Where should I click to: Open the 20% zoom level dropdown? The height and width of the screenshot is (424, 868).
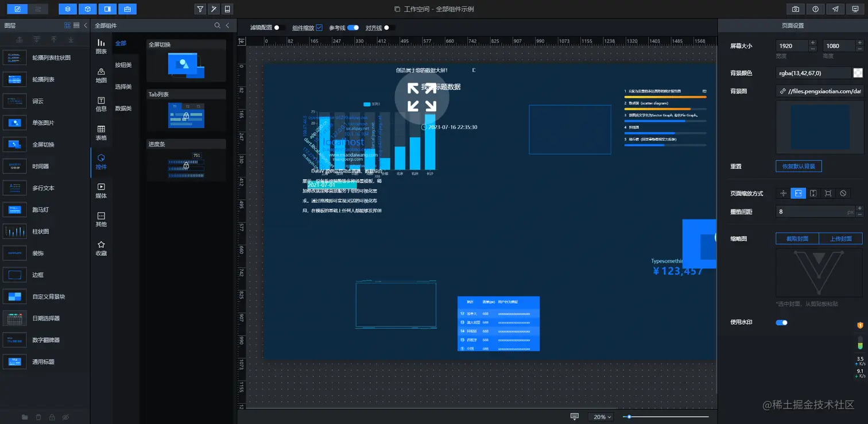[x=602, y=417]
